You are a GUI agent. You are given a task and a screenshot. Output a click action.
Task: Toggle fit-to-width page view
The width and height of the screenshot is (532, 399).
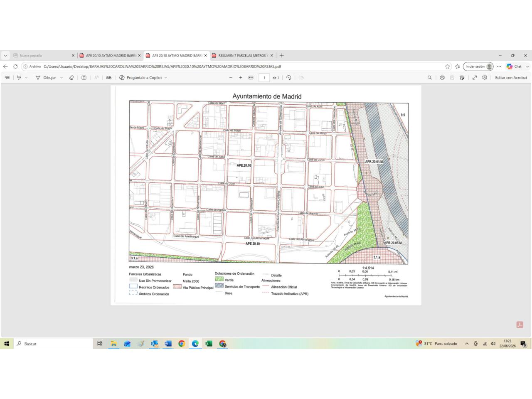coord(251,78)
